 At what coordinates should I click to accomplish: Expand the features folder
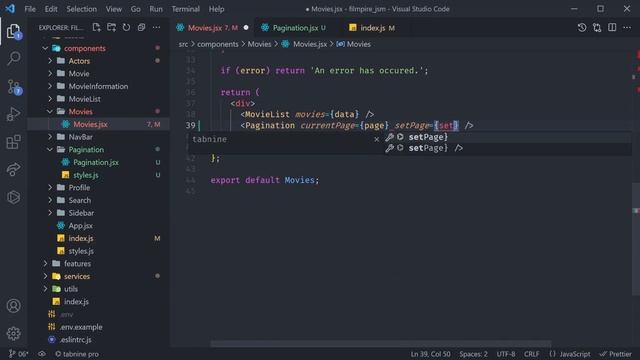(x=45, y=263)
